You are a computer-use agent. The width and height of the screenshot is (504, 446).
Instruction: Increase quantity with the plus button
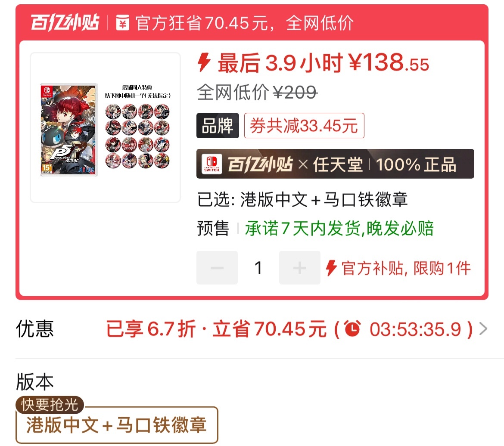click(x=299, y=268)
